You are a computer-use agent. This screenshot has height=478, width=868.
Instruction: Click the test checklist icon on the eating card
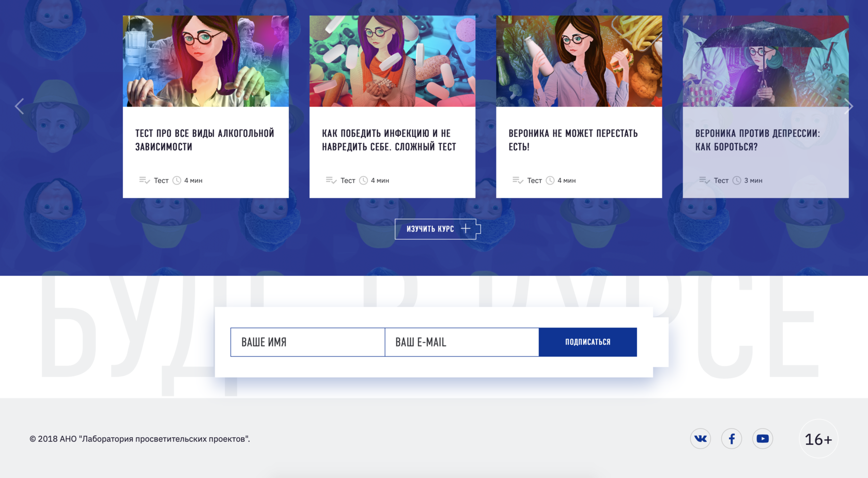click(518, 180)
